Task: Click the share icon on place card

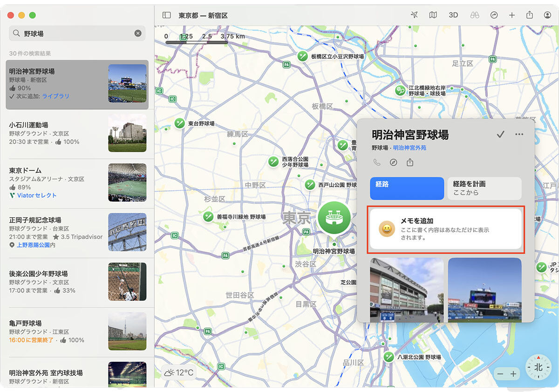Action: (410, 162)
